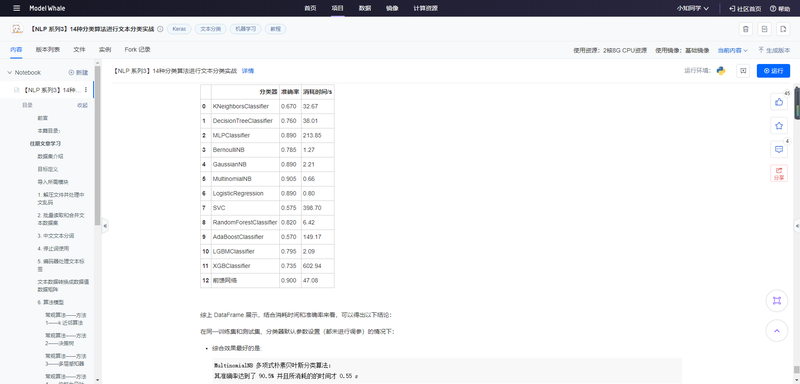Image resolution: width=800 pixels, height=384 pixels.
Task: Open the 小知同学 user dropdown
Action: coord(692,8)
